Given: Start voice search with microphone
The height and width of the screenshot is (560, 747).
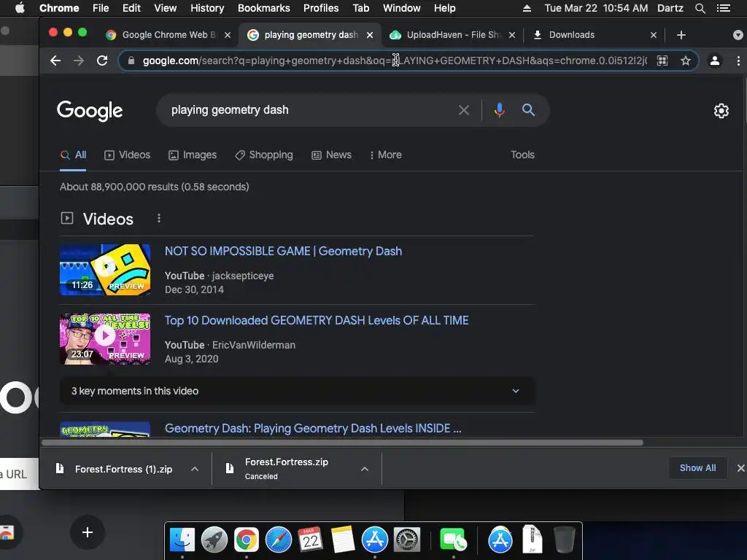Looking at the screenshot, I should coord(499,110).
